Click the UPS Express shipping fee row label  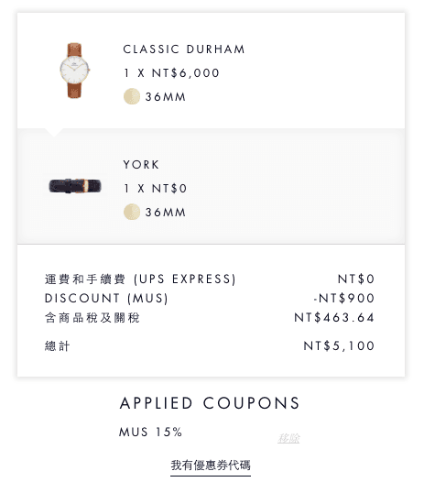coord(140,279)
